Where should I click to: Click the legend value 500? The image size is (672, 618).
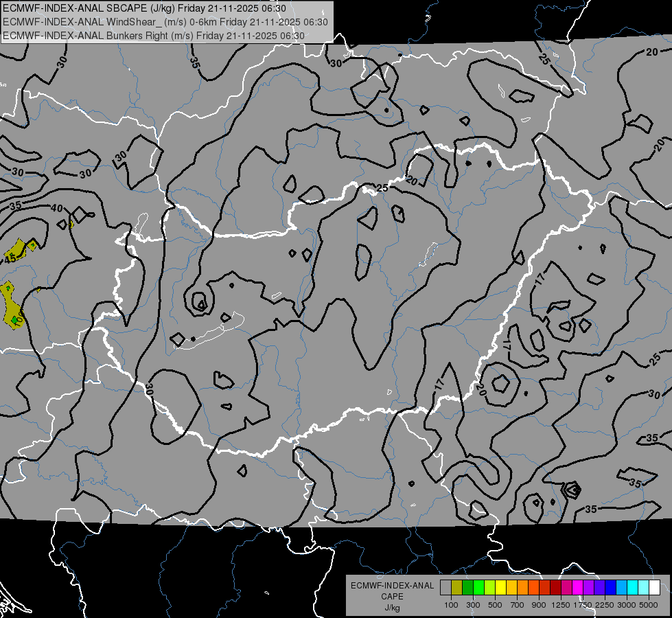495,605
